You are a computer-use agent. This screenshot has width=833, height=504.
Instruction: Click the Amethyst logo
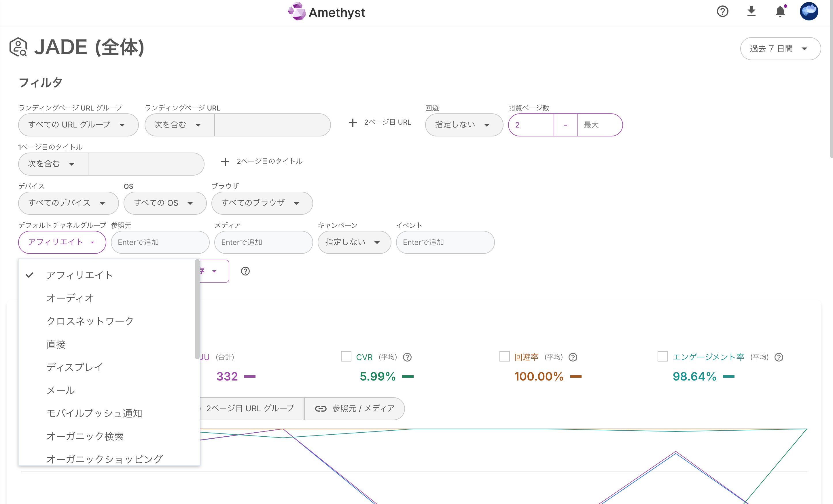(x=327, y=12)
